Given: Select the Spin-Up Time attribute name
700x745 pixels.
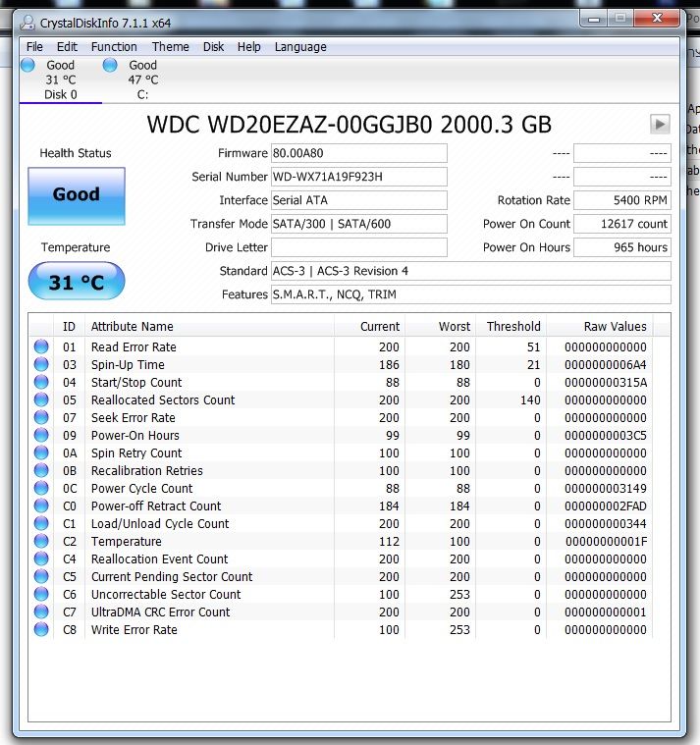Looking at the screenshot, I should pyautogui.click(x=128, y=365).
